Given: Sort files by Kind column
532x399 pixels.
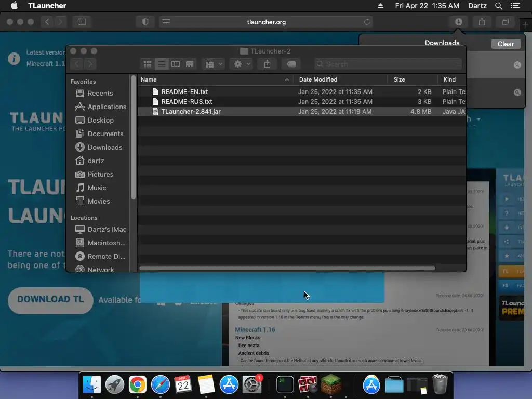Looking at the screenshot, I should [452, 79].
